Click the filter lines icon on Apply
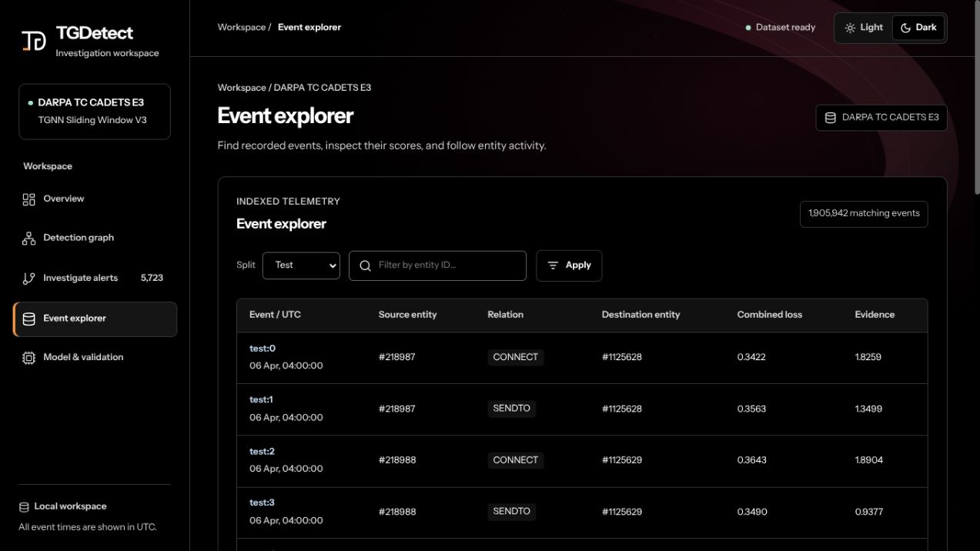 (553, 265)
